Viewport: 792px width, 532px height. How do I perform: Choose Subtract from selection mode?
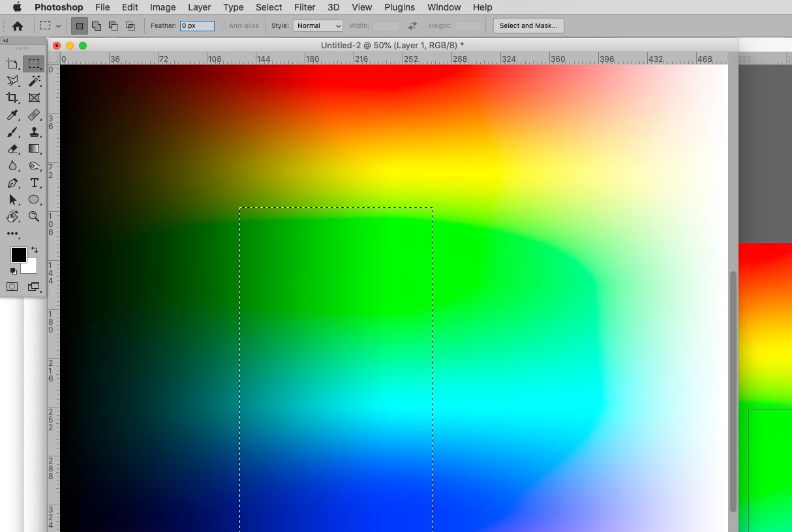(x=114, y=26)
